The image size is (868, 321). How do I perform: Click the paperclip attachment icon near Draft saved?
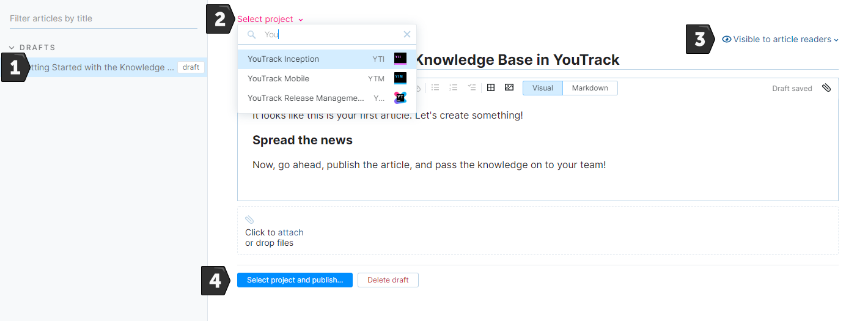point(826,88)
